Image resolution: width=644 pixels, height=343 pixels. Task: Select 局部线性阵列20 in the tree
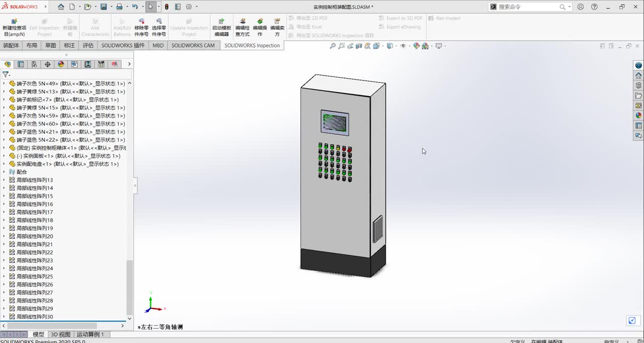[x=31, y=236]
